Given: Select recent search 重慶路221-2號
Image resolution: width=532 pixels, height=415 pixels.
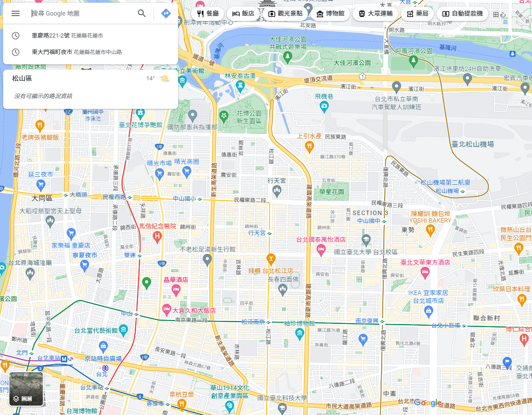Looking at the screenshot, I should coord(90,36).
